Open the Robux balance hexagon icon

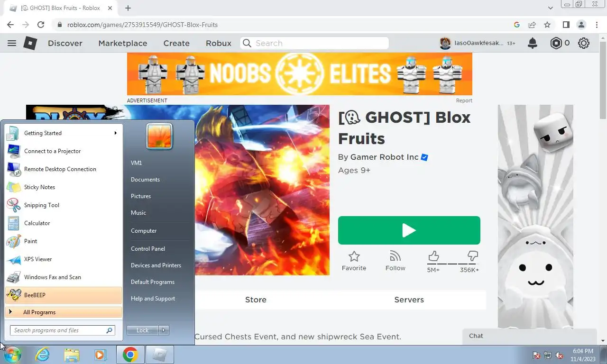pos(556,43)
